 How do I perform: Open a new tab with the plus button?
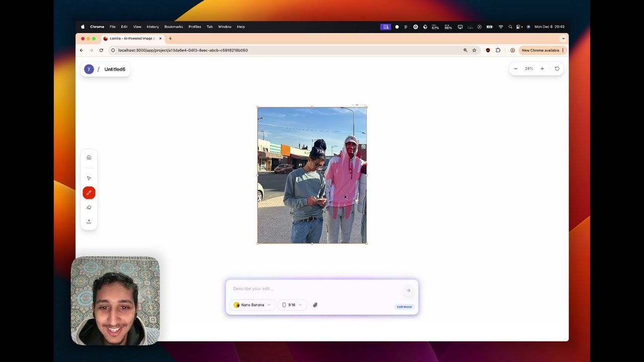tap(170, 39)
